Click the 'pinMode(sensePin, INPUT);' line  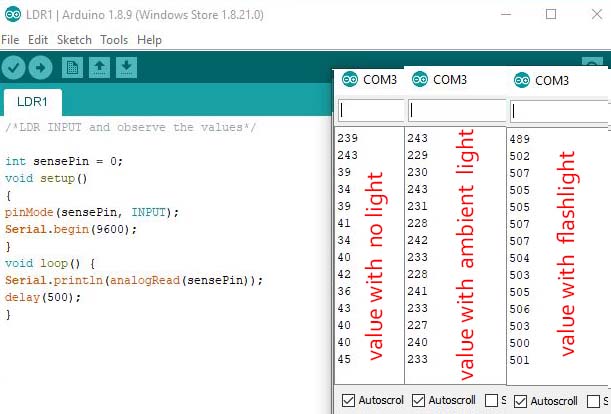click(92, 212)
